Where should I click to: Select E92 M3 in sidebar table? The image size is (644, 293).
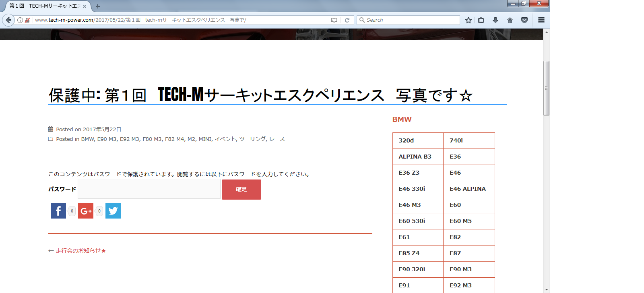click(460, 285)
